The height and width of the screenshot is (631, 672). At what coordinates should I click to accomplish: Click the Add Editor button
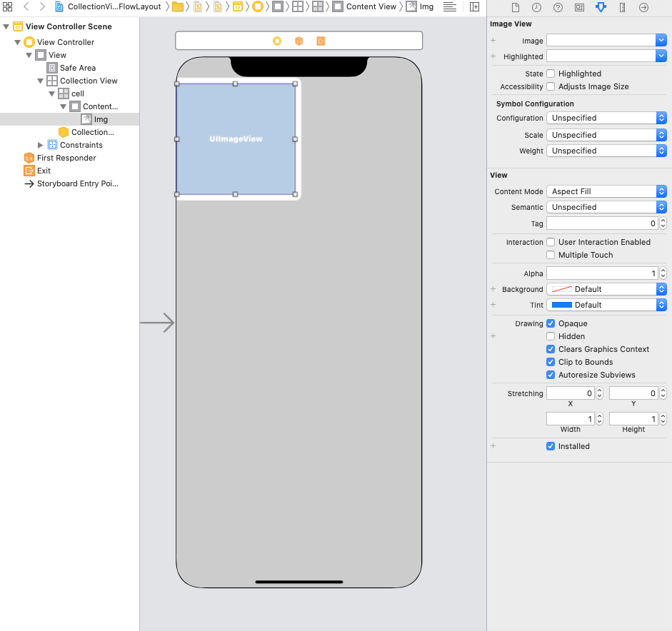pyautogui.click(x=475, y=6)
